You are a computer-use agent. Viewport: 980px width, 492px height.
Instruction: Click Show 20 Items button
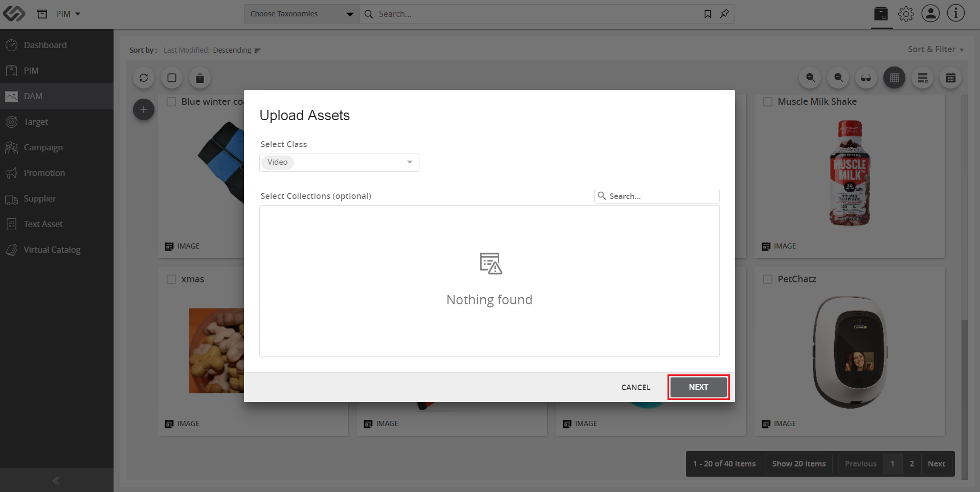(x=799, y=464)
